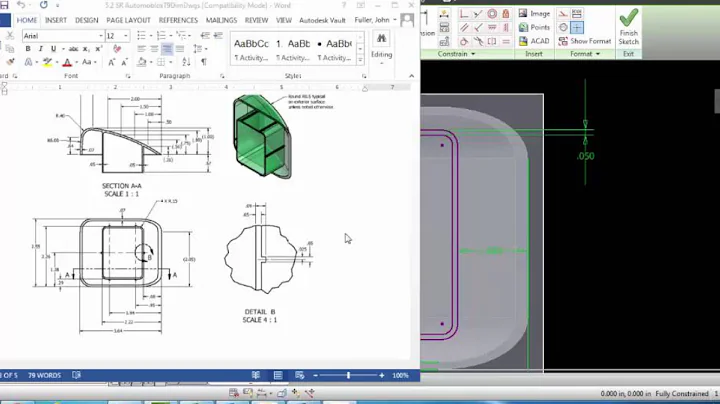The width and height of the screenshot is (720, 404).
Task: Open line spacing dropdown
Action: click(x=199, y=49)
